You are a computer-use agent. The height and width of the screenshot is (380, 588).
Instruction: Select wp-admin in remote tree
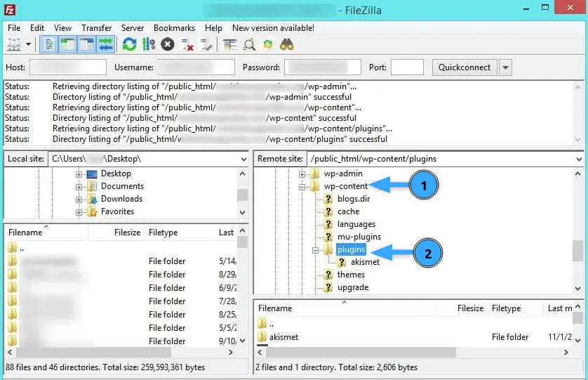coord(343,173)
